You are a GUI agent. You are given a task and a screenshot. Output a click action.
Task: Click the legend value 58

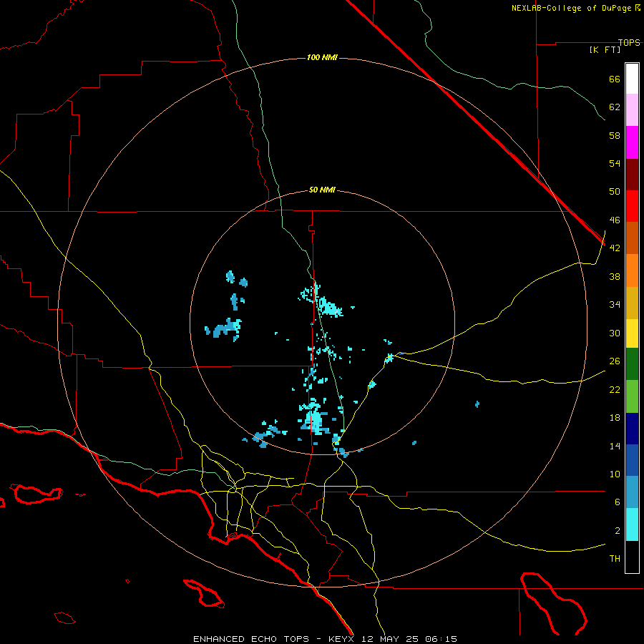point(615,135)
